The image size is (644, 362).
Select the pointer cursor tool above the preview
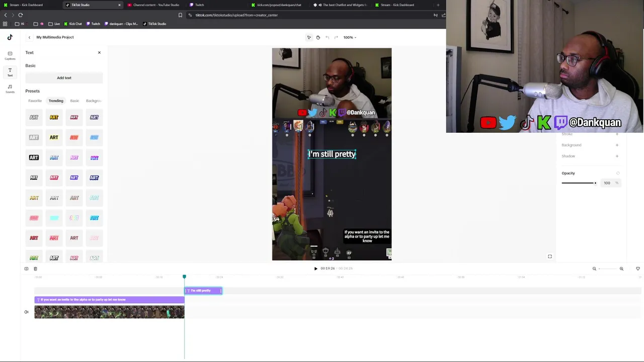[x=309, y=37]
